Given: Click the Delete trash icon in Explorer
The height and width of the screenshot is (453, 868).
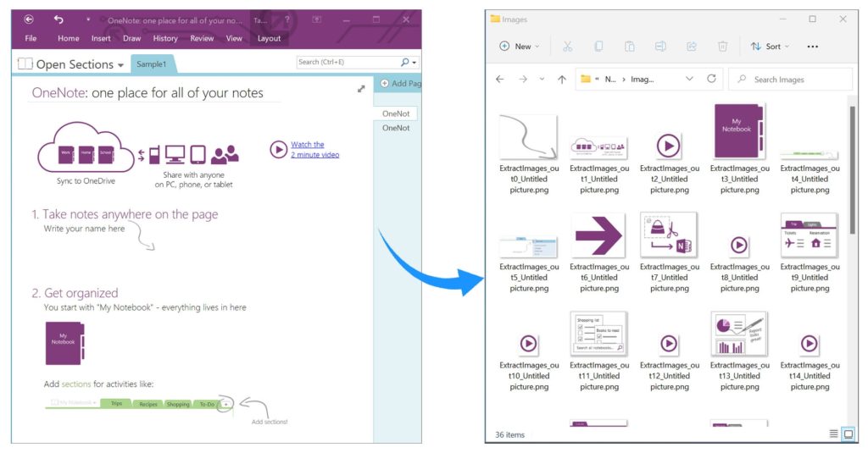Looking at the screenshot, I should tap(722, 47).
